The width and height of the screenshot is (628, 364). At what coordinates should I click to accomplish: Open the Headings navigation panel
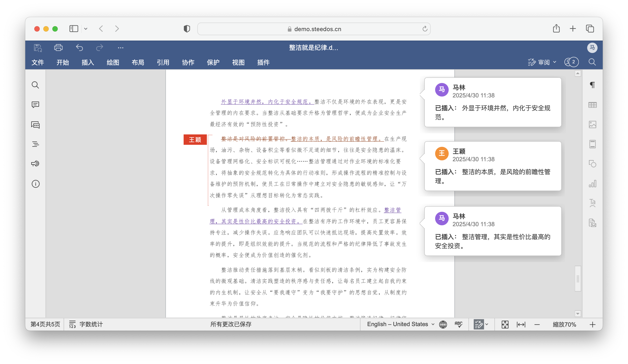click(35, 144)
